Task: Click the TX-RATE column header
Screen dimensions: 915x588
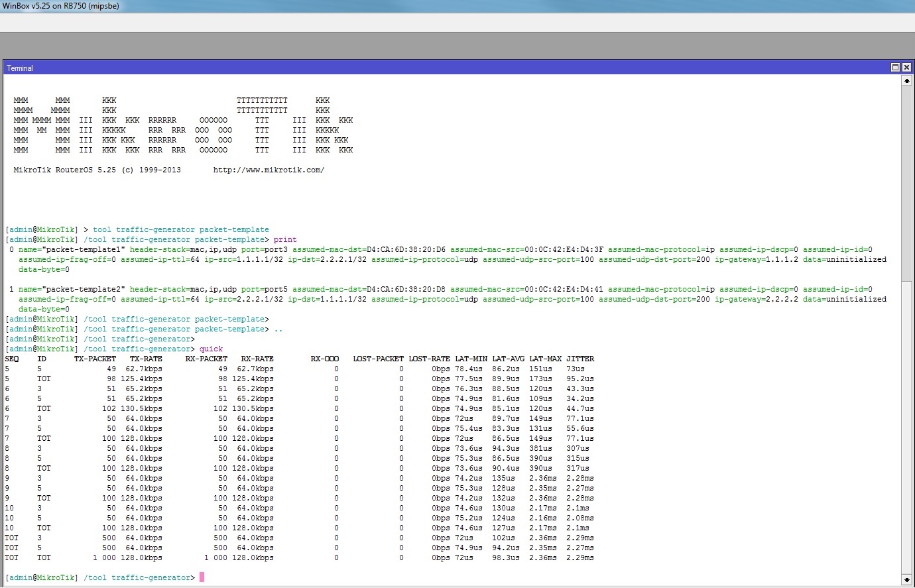Action: click(146, 359)
